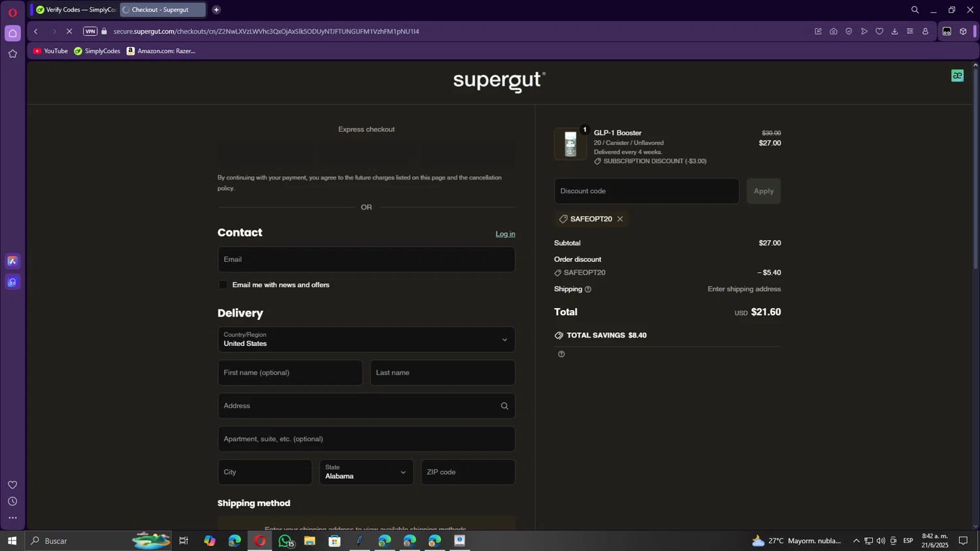Open the YouTube bookmark

[x=50, y=51]
